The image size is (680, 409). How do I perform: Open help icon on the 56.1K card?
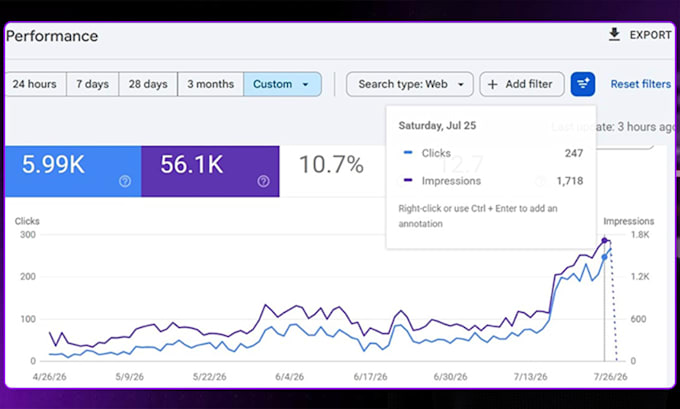coord(263,181)
